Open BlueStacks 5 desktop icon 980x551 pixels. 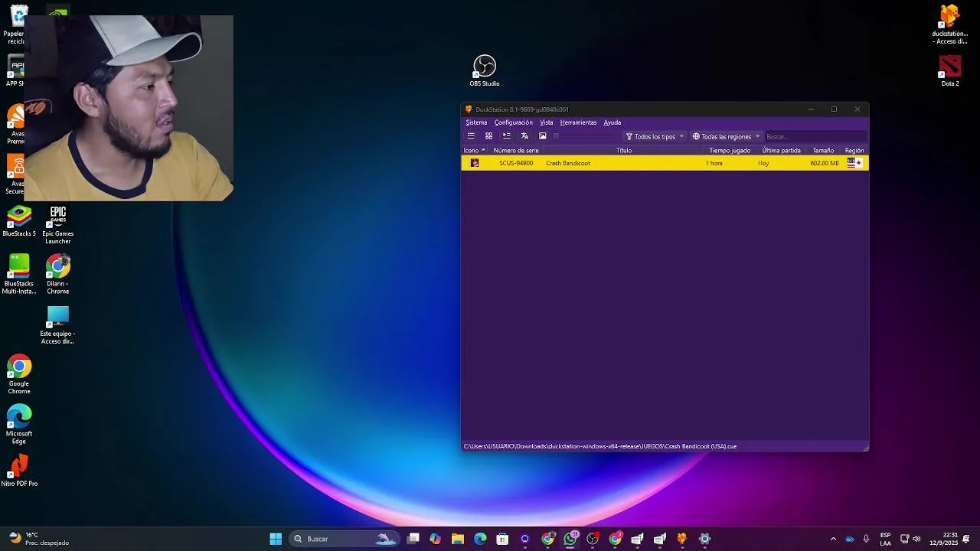tap(19, 222)
